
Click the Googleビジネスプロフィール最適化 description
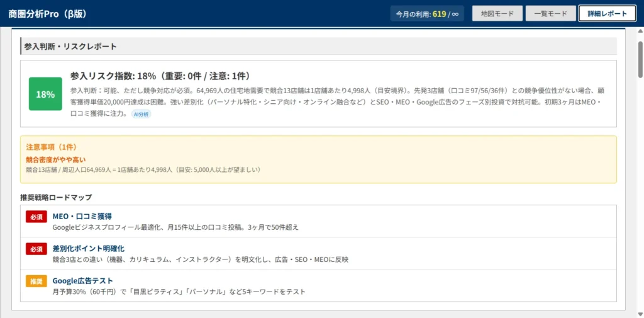(175, 227)
